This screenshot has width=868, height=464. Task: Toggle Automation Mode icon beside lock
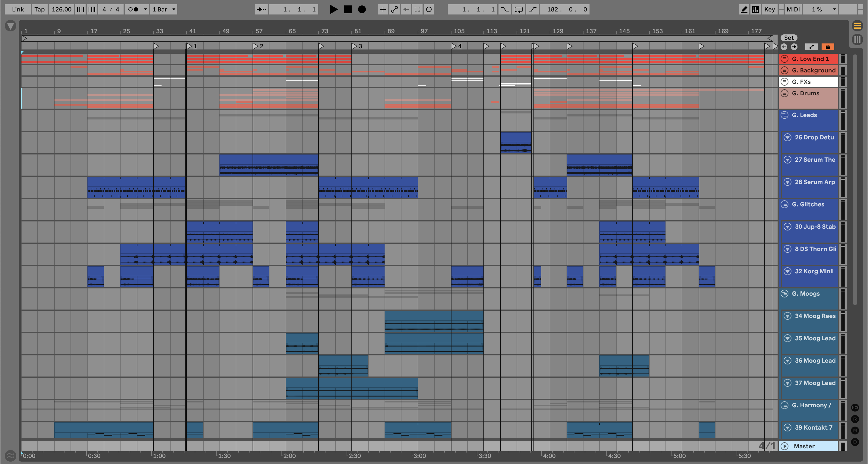811,47
